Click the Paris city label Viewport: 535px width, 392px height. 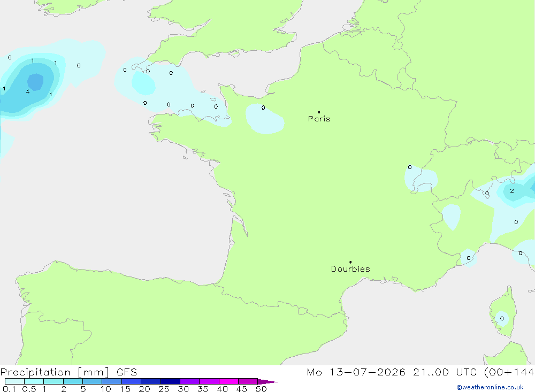[319, 119]
